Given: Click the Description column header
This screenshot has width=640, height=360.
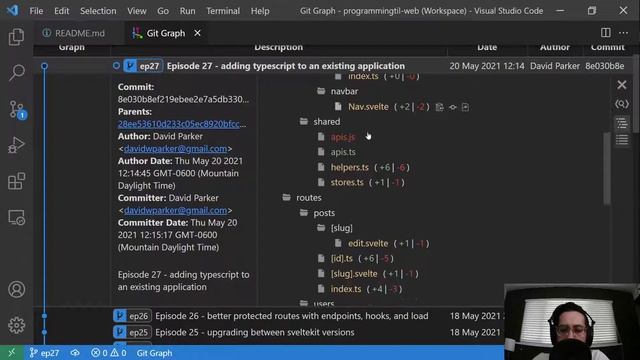Looking at the screenshot, I should [279, 48].
